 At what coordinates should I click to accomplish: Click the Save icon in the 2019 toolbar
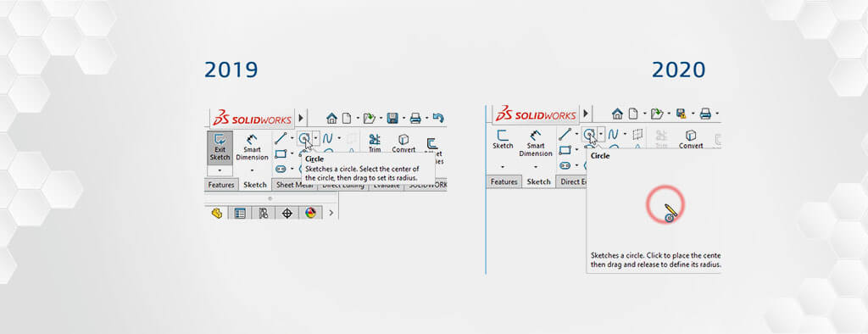[x=392, y=118]
